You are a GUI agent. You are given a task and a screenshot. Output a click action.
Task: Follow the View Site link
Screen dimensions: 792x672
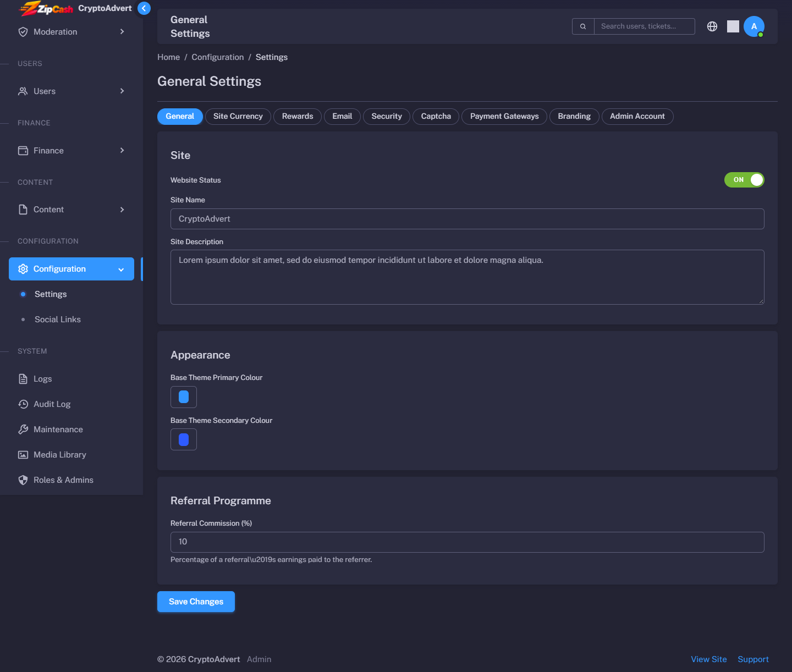point(709,659)
